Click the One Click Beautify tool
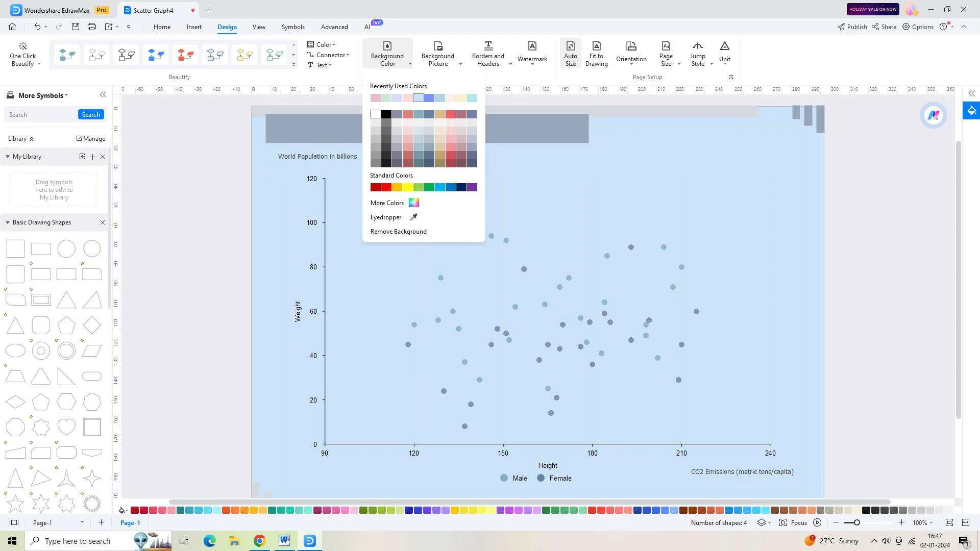The height and width of the screenshot is (551, 980). (23, 53)
